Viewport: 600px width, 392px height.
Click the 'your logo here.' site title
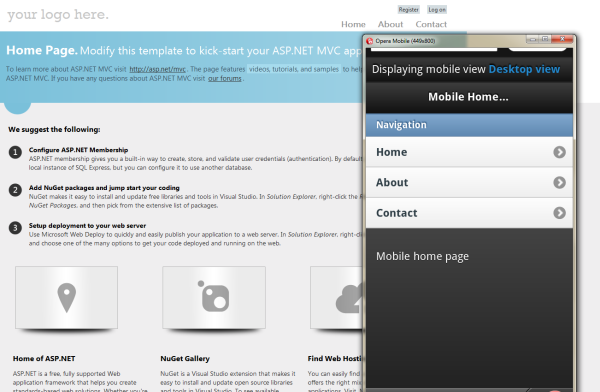coord(58,15)
